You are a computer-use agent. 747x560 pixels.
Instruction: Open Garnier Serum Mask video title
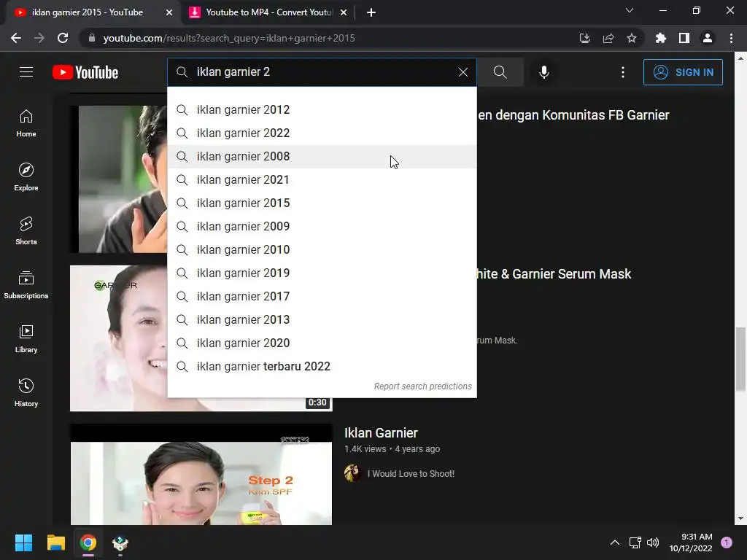tap(554, 274)
